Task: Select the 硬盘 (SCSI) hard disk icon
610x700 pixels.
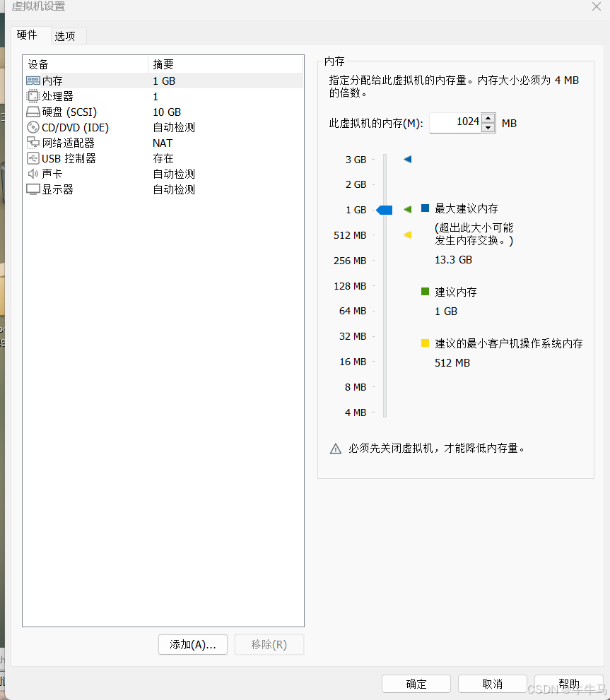Action: pos(33,112)
